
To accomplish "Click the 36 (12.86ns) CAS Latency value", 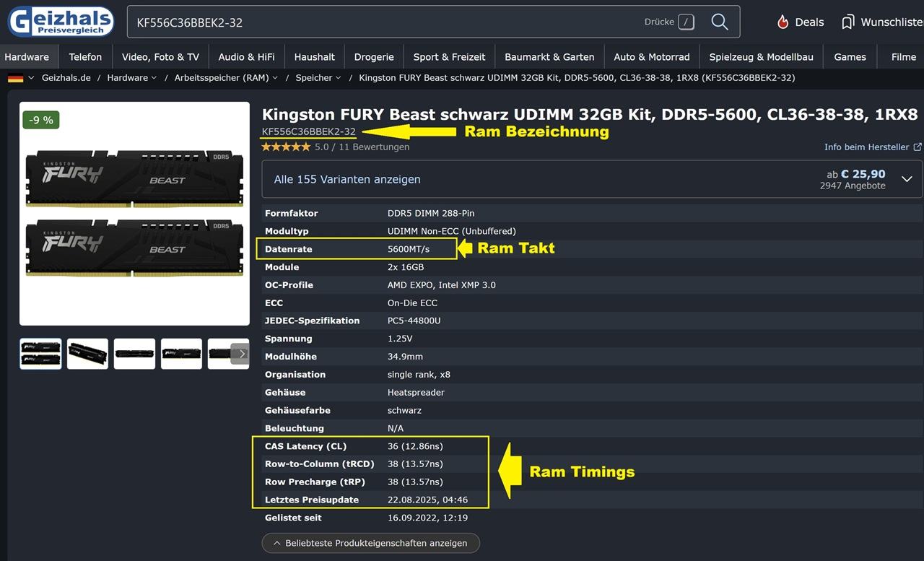I will coord(415,446).
